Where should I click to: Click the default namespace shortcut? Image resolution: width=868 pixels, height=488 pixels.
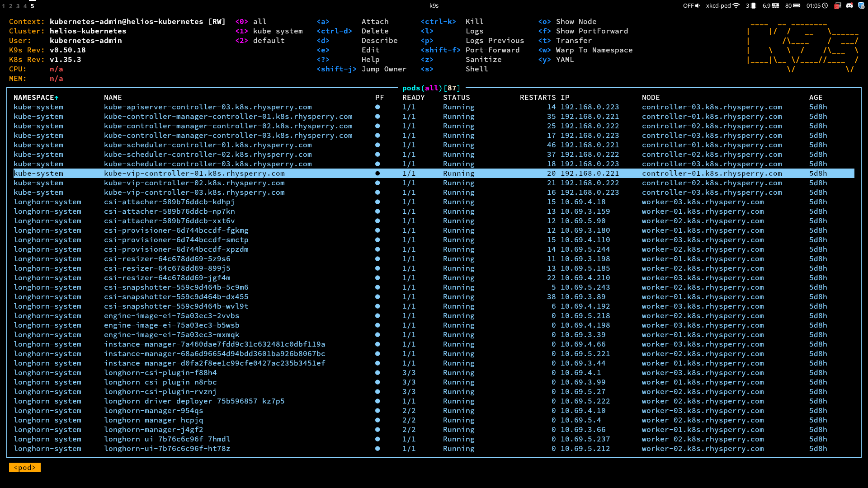click(269, 41)
